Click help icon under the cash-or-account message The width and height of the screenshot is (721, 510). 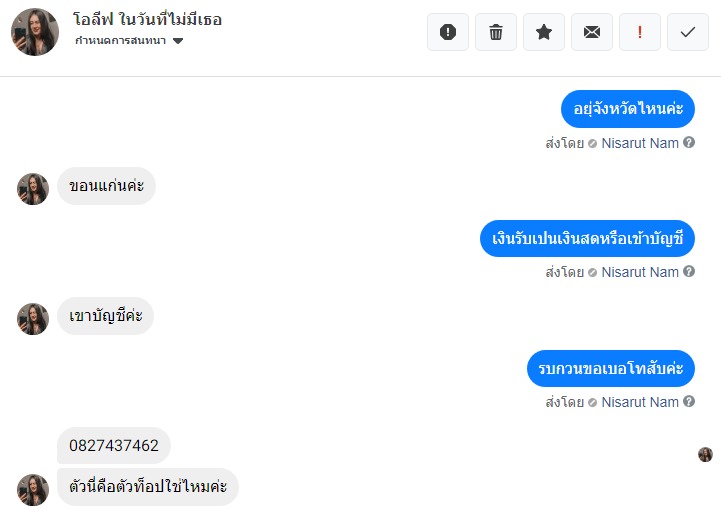pyautogui.click(x=689, y=272)
